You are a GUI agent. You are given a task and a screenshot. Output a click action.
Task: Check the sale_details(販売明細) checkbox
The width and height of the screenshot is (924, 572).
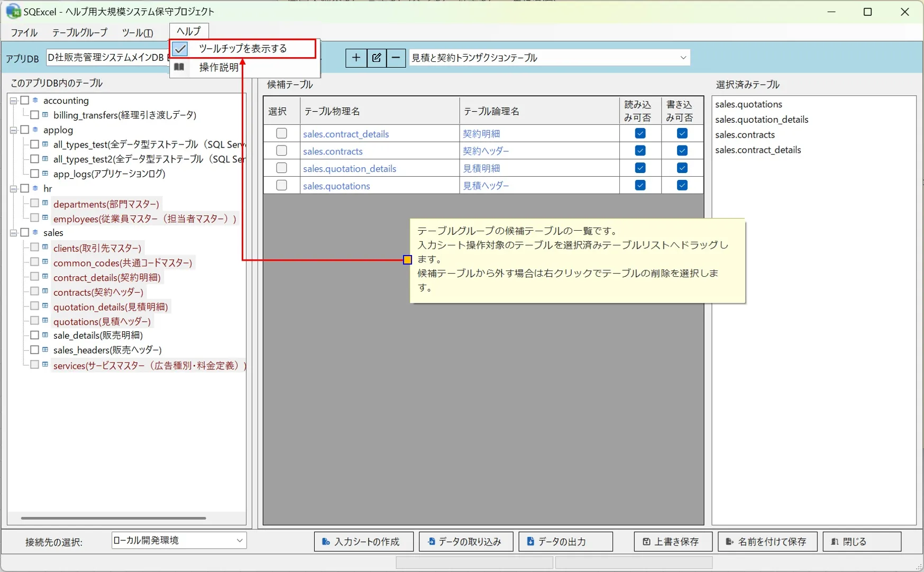pos(35,335)
